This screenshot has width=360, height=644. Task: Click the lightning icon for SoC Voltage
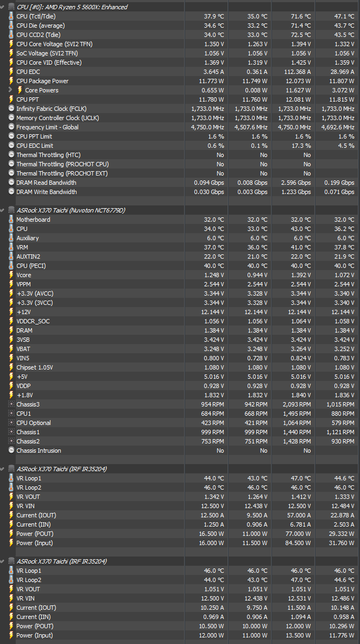[11, 53]
